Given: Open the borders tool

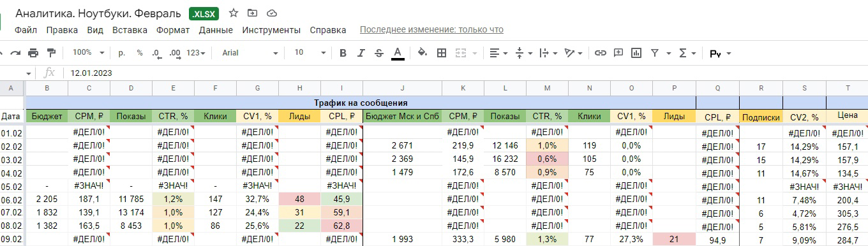Looking at the screenshot, I should (441, 53).
